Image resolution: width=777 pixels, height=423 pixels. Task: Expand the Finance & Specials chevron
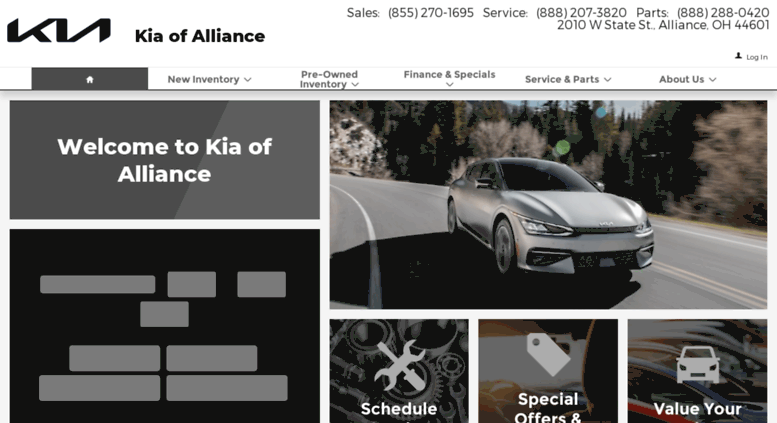(449, 85)
